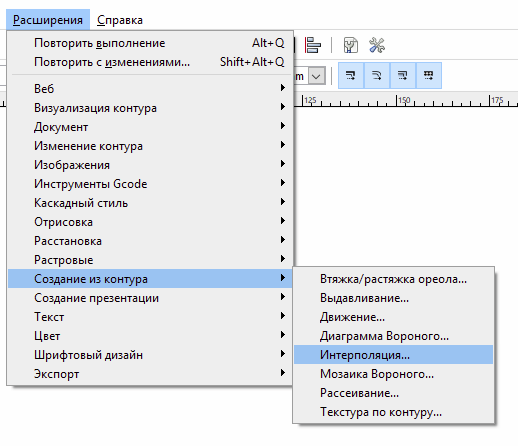Expand the Отрисовка submenu
Image resolution: width=518 pixels, height=446 pixels.
pos(150,222)
